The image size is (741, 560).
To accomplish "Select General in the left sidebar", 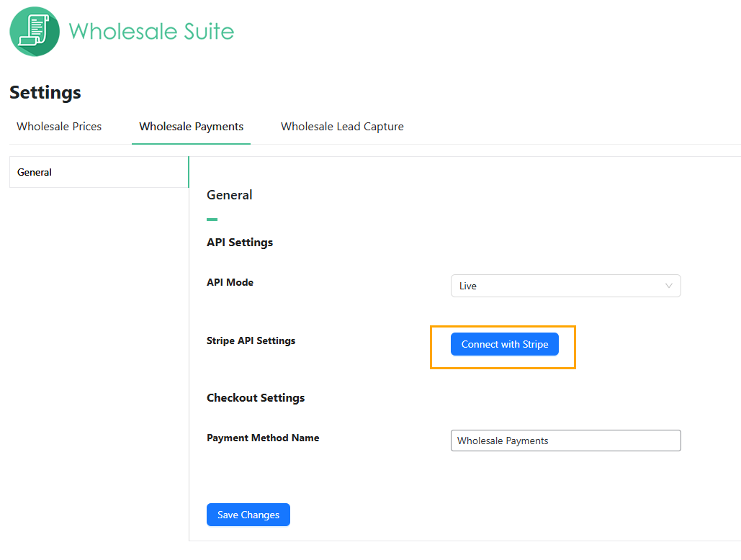I will pos(99,172).
